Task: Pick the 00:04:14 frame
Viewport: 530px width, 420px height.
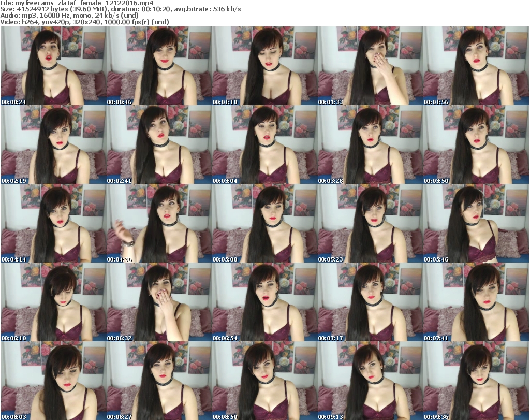Action: coord(53,223)
